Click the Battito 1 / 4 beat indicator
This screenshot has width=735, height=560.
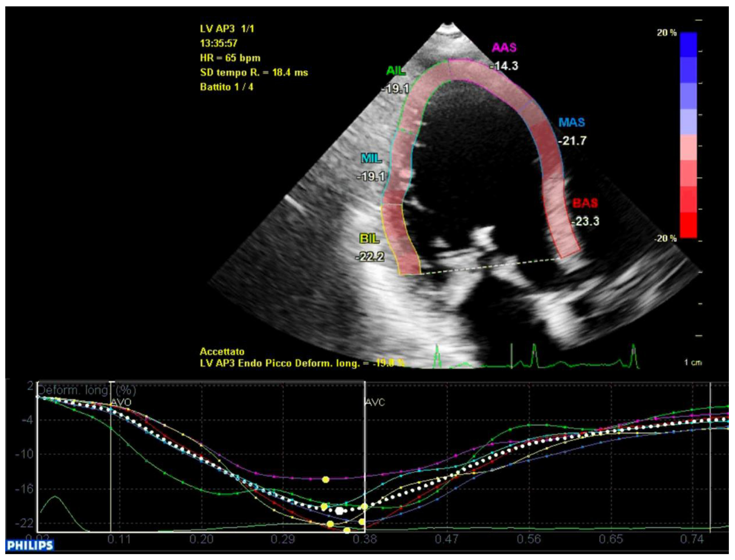point(226,87)
